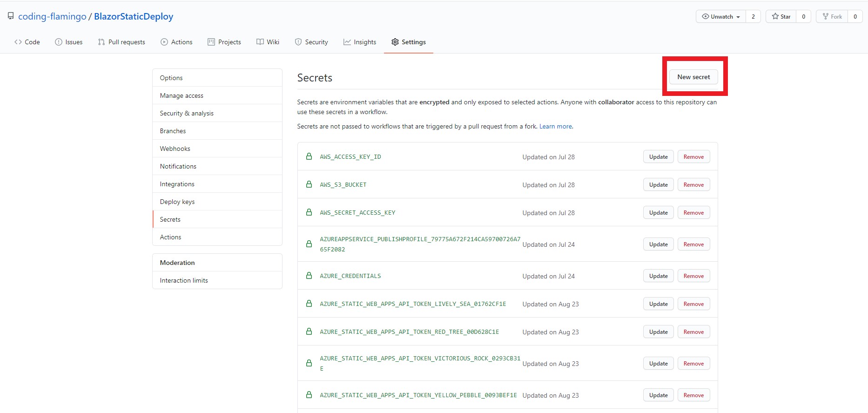Select Branches in the sidebar
The width and height of the screenshot is (868, 413).
coord(217,131)
